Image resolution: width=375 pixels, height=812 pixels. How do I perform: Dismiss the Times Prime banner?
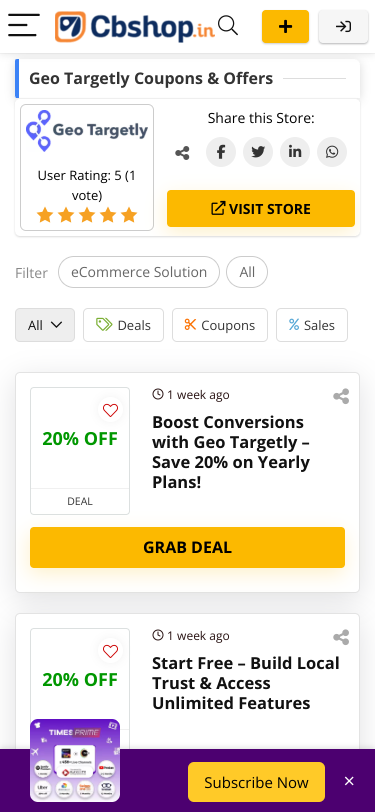[x=350, y=781]
